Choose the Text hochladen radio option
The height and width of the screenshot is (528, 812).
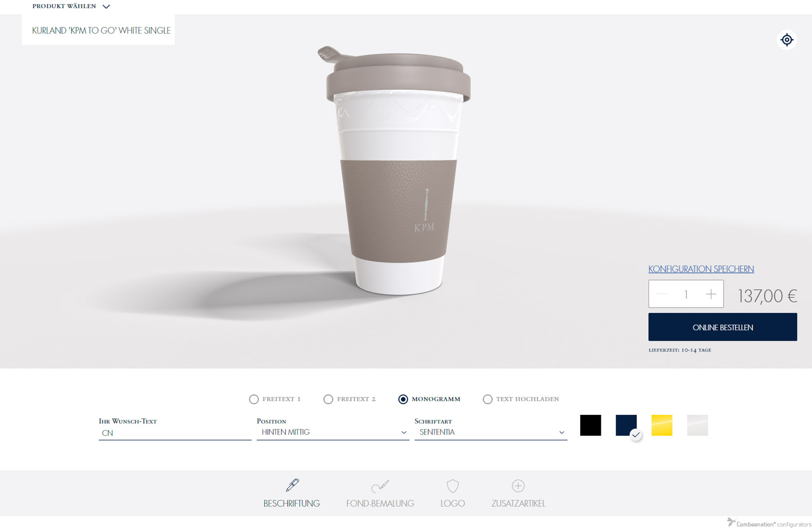[488, 400]
